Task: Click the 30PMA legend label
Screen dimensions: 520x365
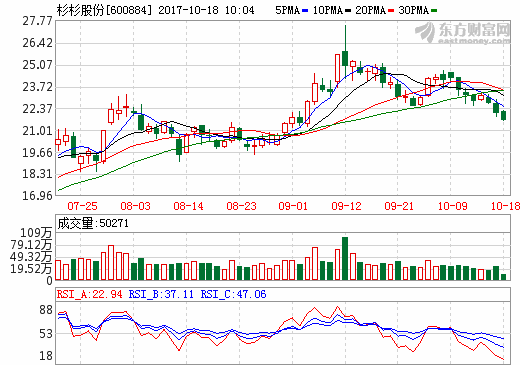Action: click(x=413, y=10)
